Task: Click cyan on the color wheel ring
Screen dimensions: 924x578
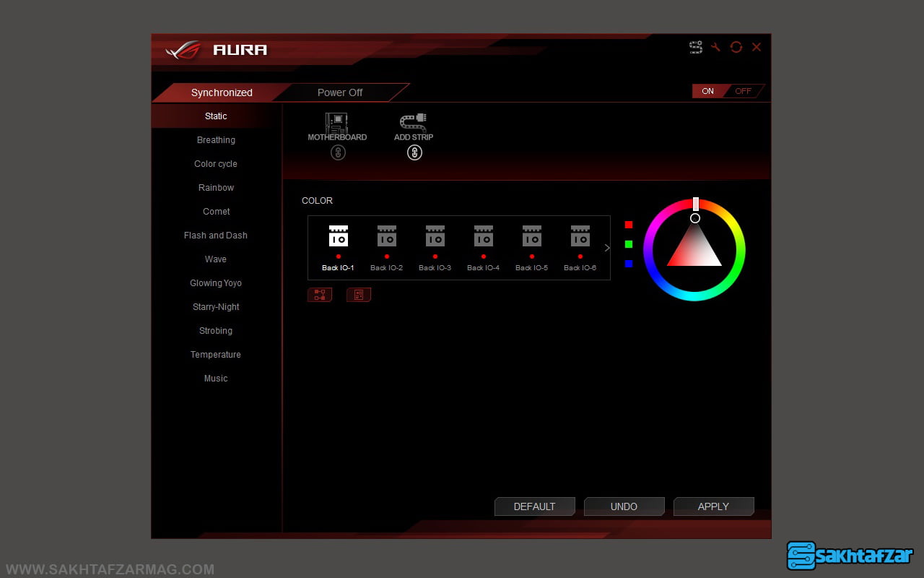Action: (x=694, y=296)
